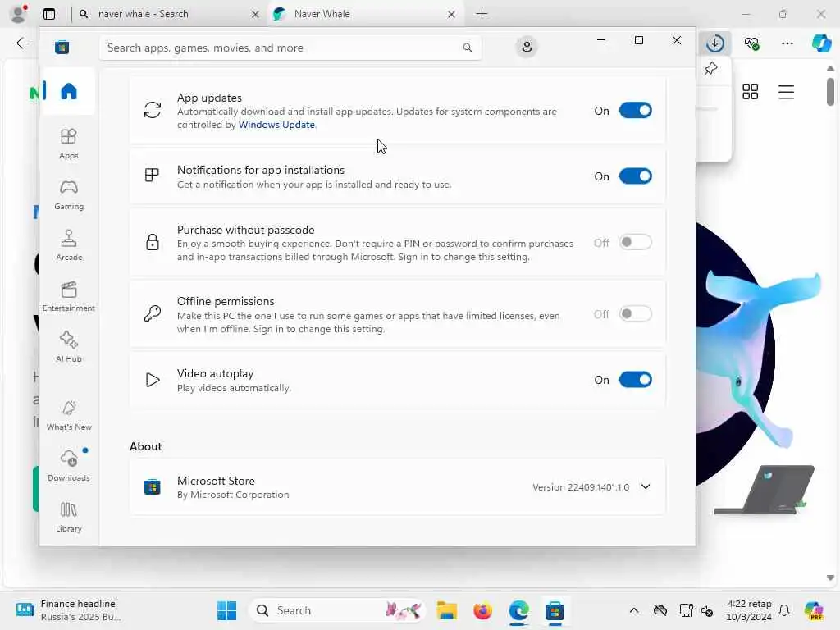Open the hamburger menu on Naver Whale page
The width and height of the screenshot is (840, 630).
tap(786, 92)
